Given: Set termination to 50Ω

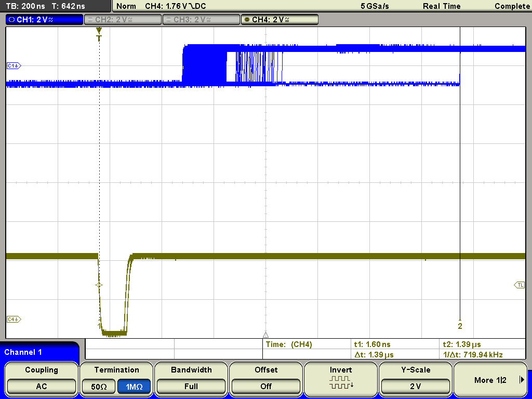Looking at the screenshot, I should click(99, 387).
